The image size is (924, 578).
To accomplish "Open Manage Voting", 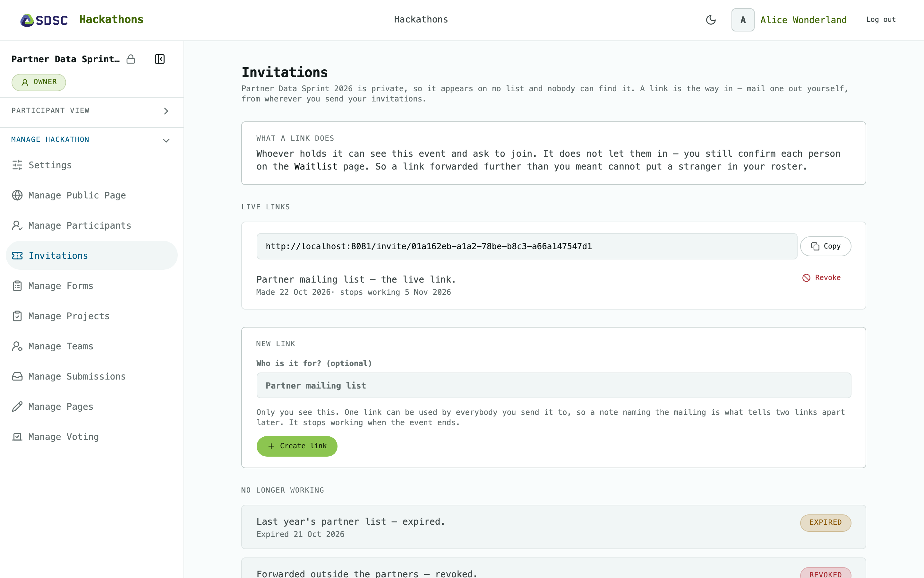I will [92, 437].
